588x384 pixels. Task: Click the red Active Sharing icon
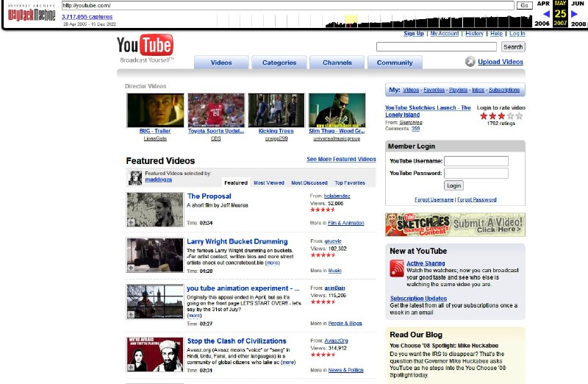[x=396, y=269]
